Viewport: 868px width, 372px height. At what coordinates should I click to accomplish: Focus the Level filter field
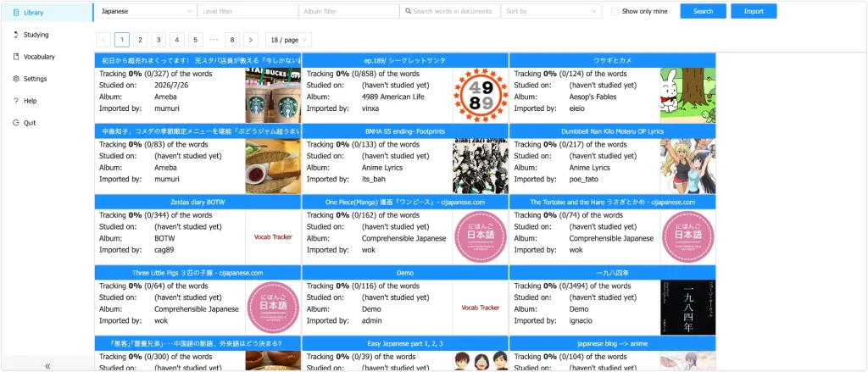coord(248,11)
